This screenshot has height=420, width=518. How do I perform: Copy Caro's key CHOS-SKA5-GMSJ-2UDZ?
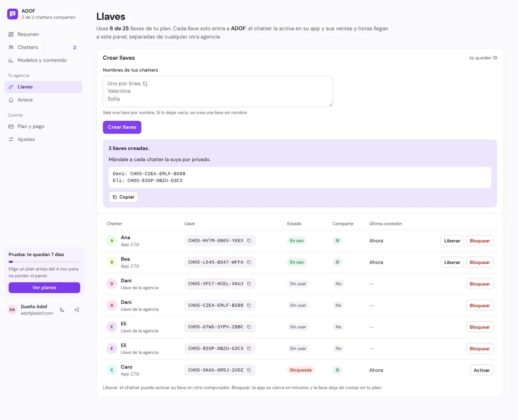249,370
